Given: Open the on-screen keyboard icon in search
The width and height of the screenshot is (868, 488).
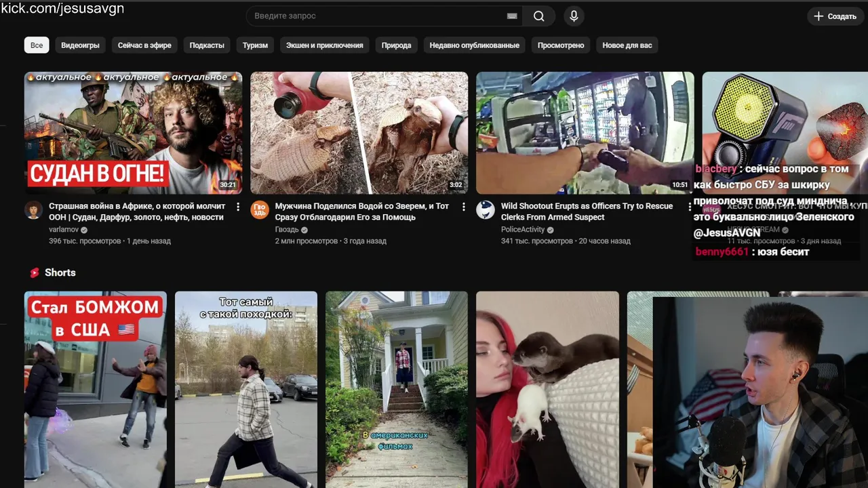Looking at the screenshot, I should (x=512, y=16).
